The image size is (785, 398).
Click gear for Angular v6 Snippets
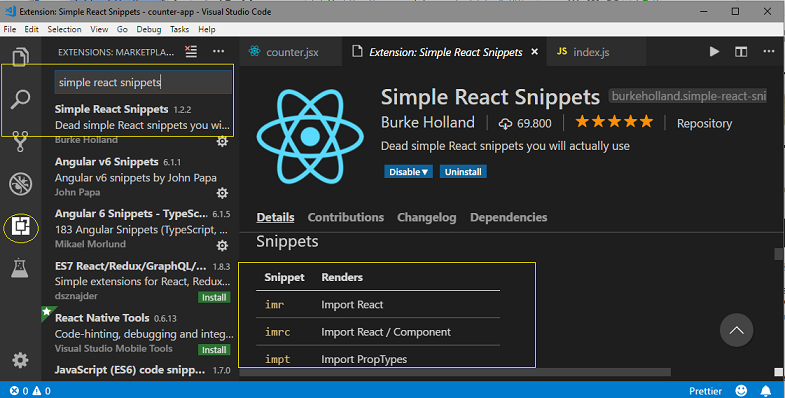(x=222, y=193)
